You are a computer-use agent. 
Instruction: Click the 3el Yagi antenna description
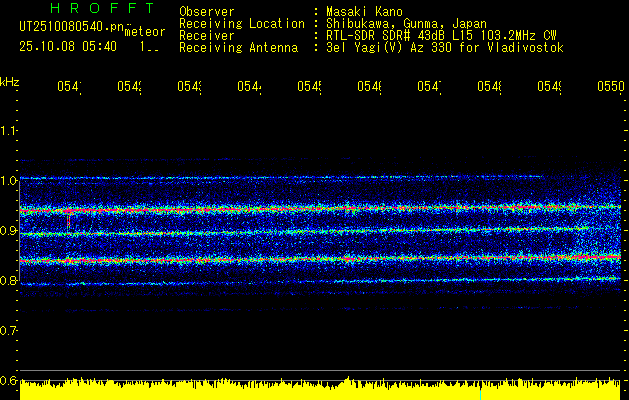click(x=445, y=47)
